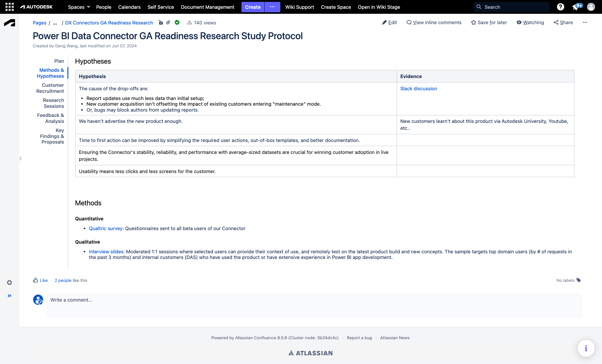Open Wiki Support in navigation
Screen dimensions: 602x364
(x=300, y=7)
